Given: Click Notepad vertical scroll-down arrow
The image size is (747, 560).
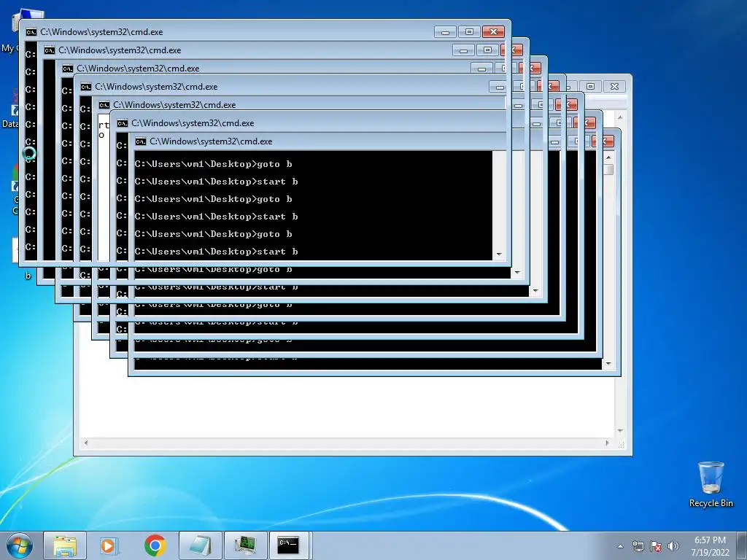Looking at the screenshot, I should tap(620, 431).
